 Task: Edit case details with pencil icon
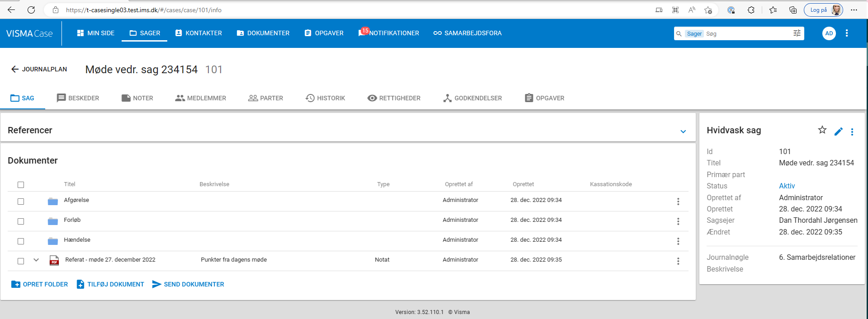(x=838, y=131)
